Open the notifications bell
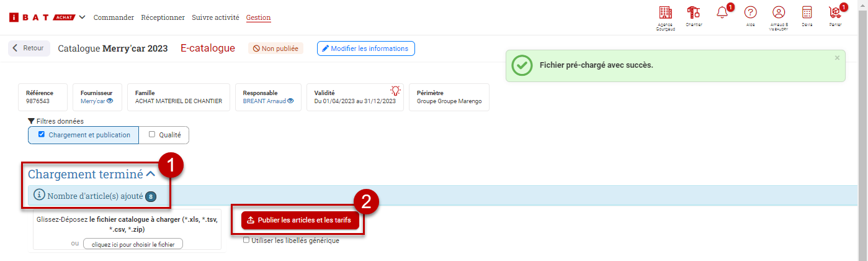The height and width of the screenshot is (261, 868). pos(722,13)
